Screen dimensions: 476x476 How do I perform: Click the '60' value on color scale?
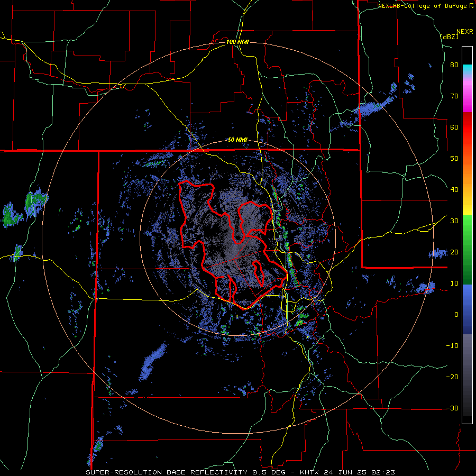[454, 127]
